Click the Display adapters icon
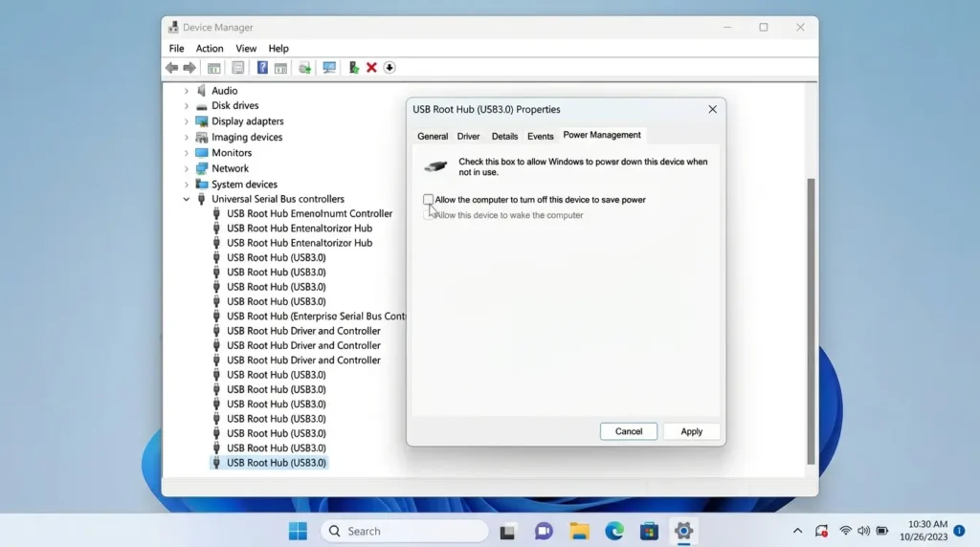Image resolution: width=980 pixels, height=547 pixels. pos(201,121)
